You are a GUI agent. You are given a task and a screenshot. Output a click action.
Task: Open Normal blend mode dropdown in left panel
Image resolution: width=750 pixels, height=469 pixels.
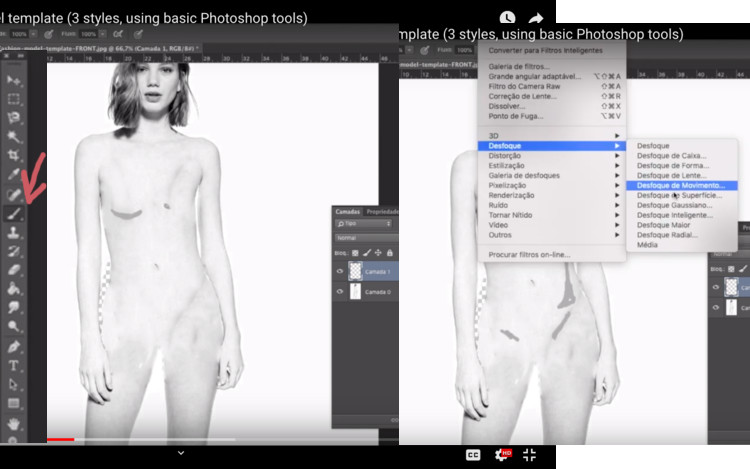(x=366, y=238)
